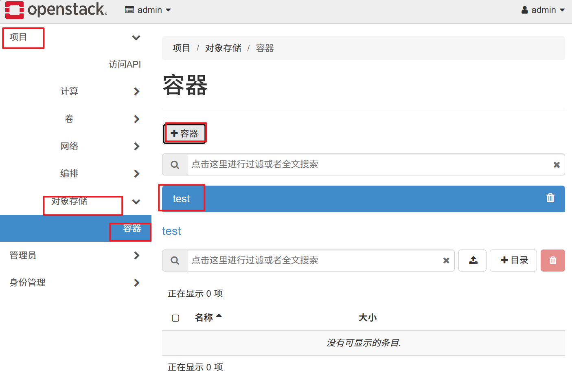Click the + 容器 create button
This screenshot has width=572, height=392.
(184, 134)
